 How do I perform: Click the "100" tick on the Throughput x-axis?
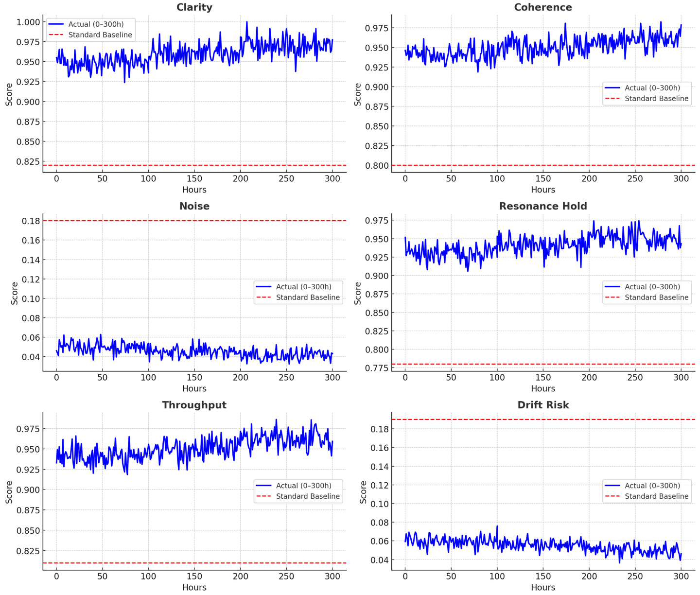[x=148, y=576]
